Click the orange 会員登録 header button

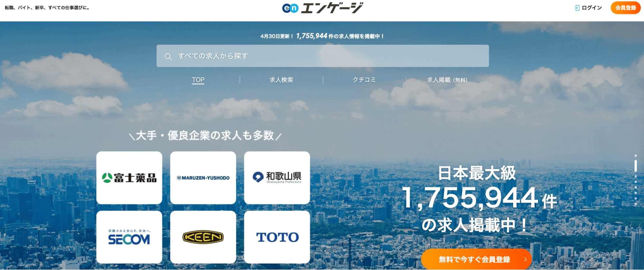point(626,8)
